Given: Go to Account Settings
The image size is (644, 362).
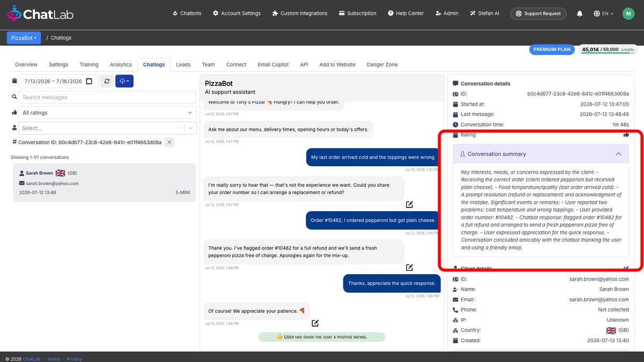Looking at the screenshot, I should click(x=237, y=13).
